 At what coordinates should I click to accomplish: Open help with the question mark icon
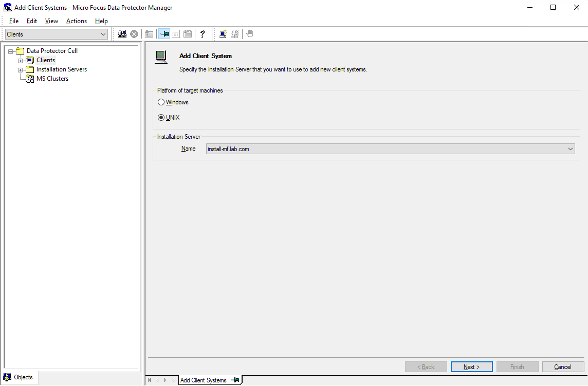203,34
